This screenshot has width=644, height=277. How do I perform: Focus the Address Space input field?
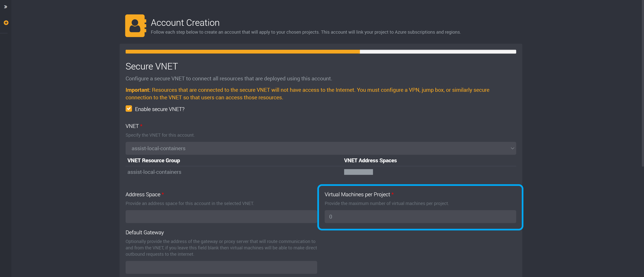[221, 217]
